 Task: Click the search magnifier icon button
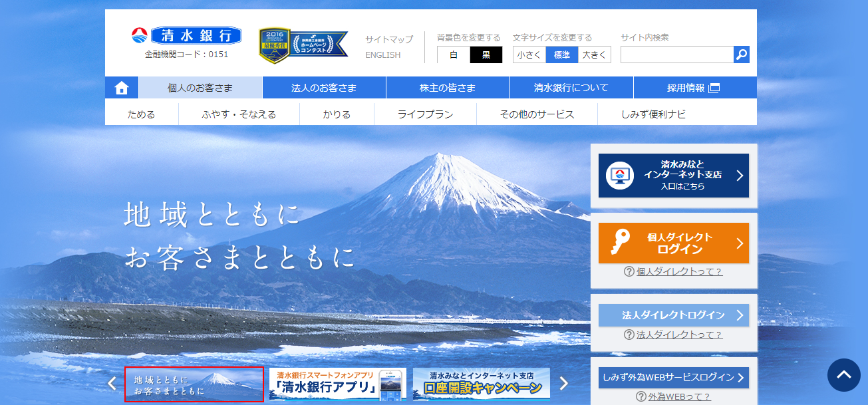(x=742, y=55)
